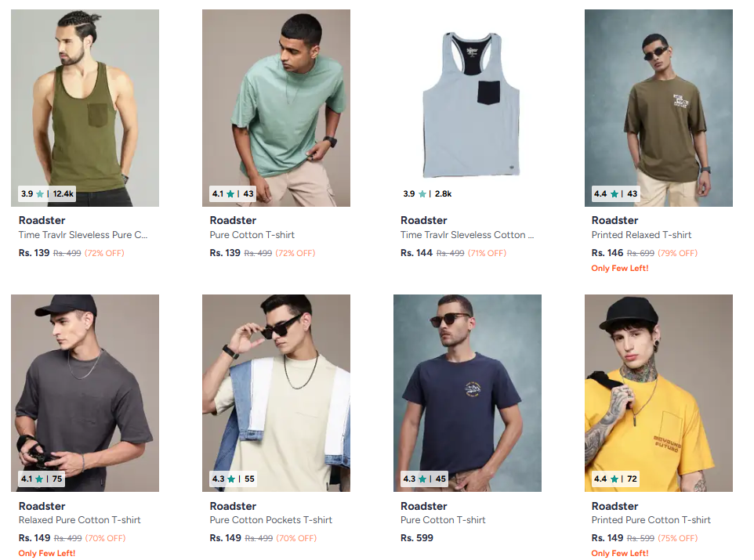Image resolution: width=754 pixels, height=560 pixels.
Task: Click the 4.4 star rating with 43 reviews
Action: click(615, 193)
